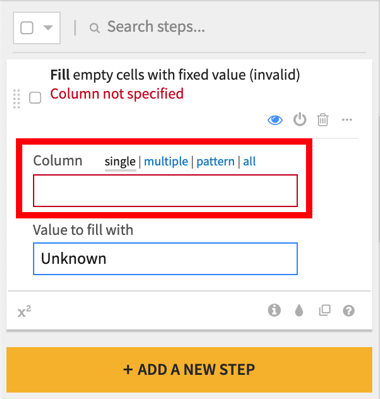Select the all columns mode

249,162
